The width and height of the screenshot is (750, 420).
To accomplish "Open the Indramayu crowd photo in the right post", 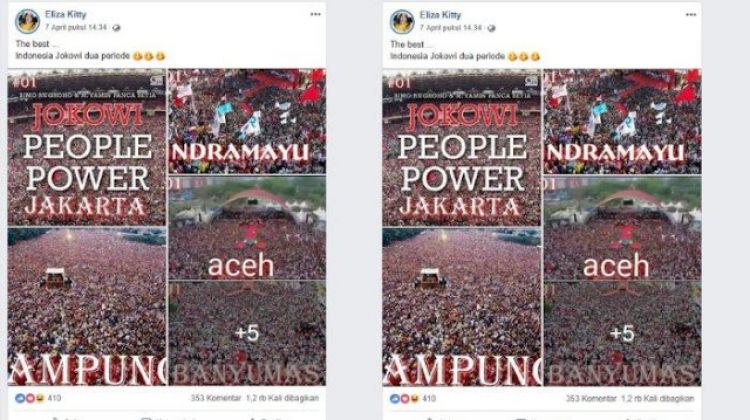I will tap(622, 122).
